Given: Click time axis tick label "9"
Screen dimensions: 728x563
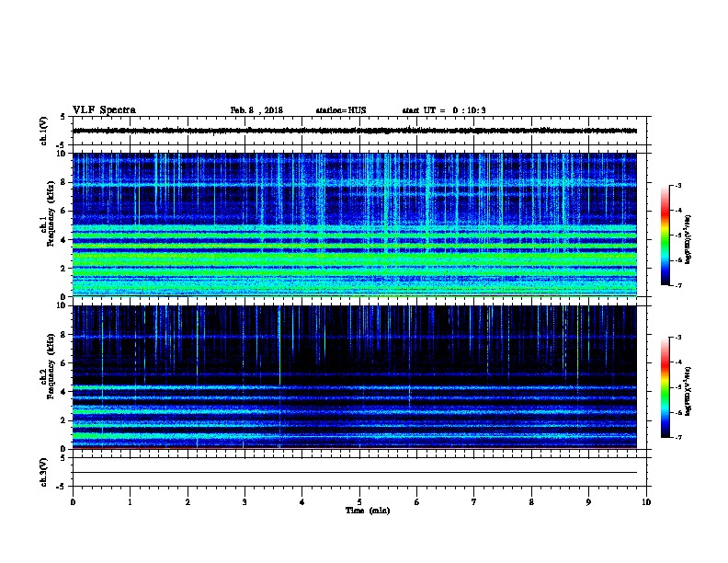Looking at the screenshot, I should click(588, 502).
